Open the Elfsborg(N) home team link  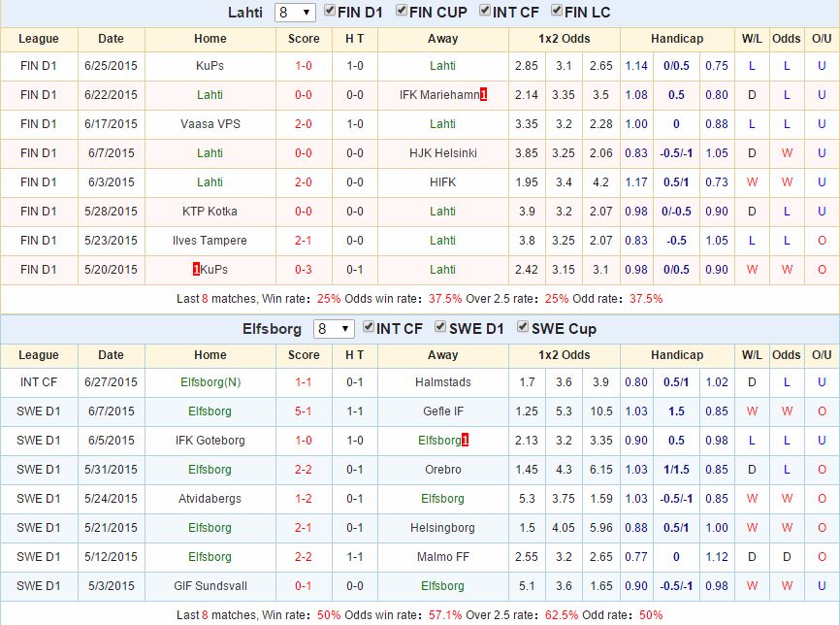pyautogui.click(x=210, y=382)
